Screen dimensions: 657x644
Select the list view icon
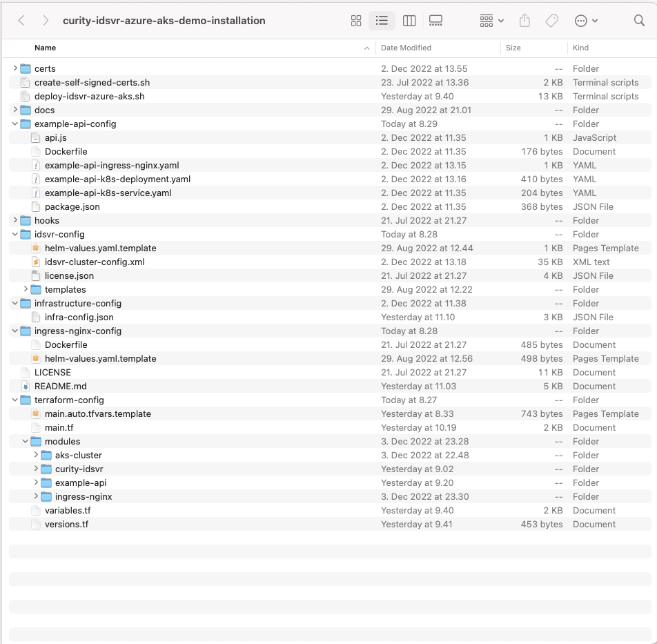click(x=382, y=21)
